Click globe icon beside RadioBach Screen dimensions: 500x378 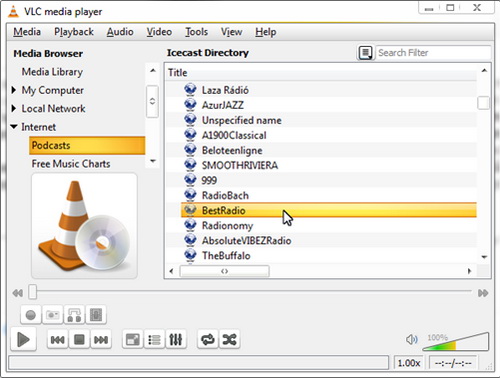point(190,195)
